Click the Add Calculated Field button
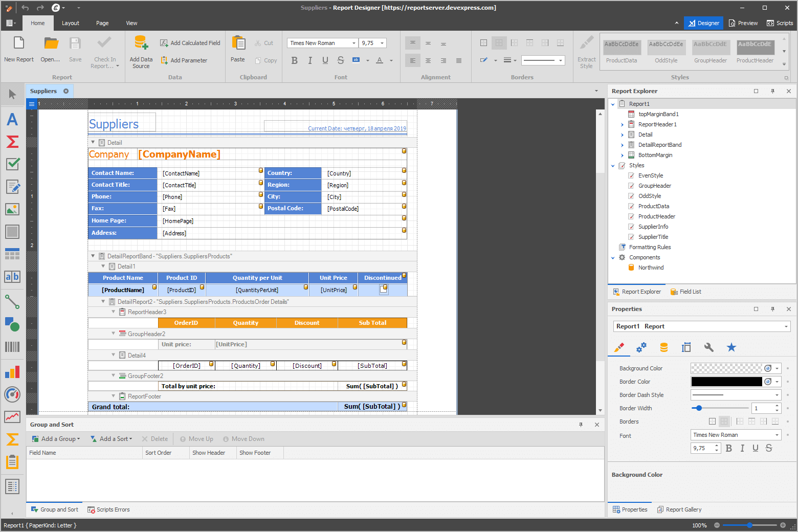 coord(190,43)
